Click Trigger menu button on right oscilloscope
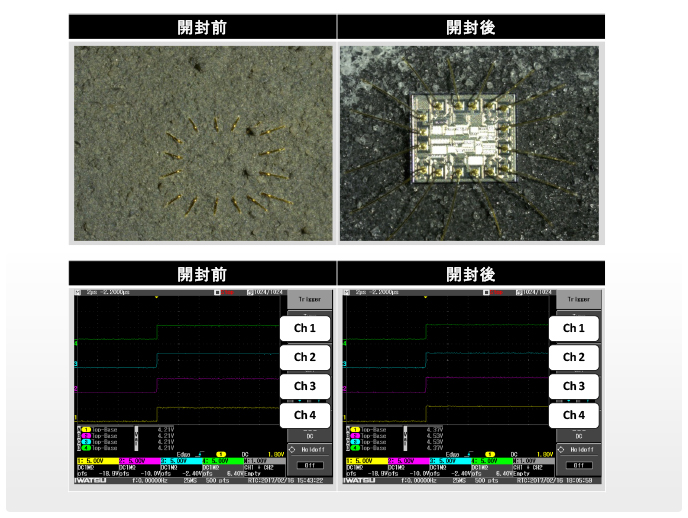 [578, 299]
